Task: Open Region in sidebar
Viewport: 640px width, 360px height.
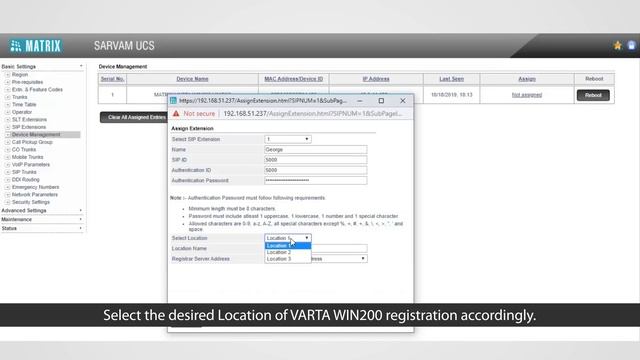Action: click(20, 75)
